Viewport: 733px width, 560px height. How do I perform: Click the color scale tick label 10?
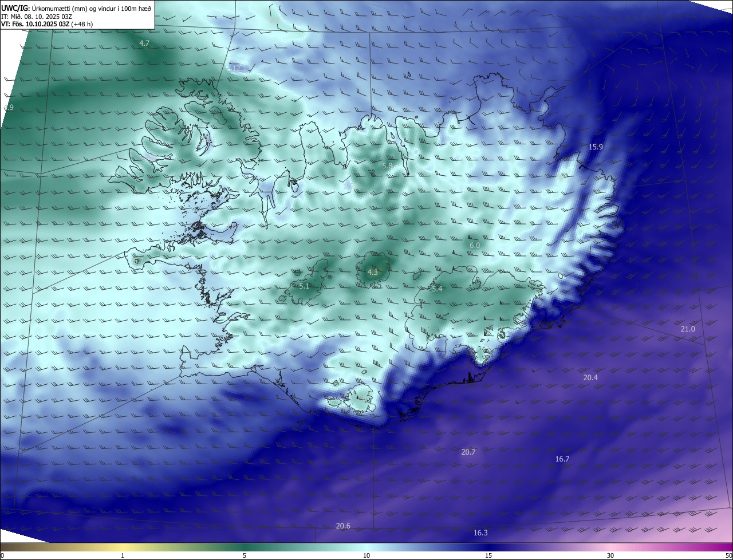(x=366, y=555)
